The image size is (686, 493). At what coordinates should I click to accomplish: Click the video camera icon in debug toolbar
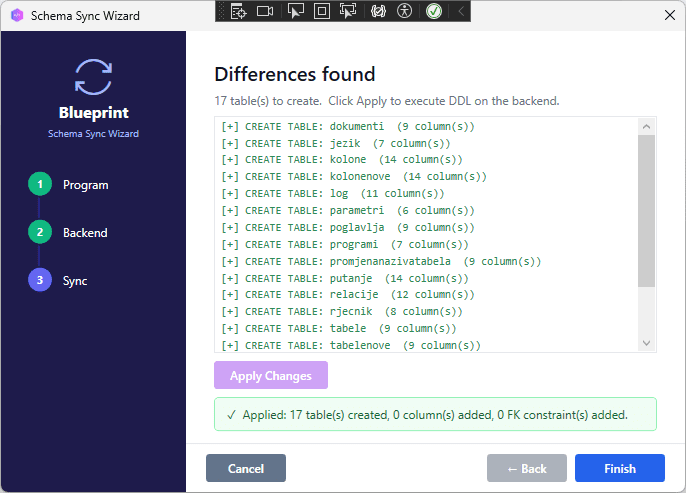(265, 11)
